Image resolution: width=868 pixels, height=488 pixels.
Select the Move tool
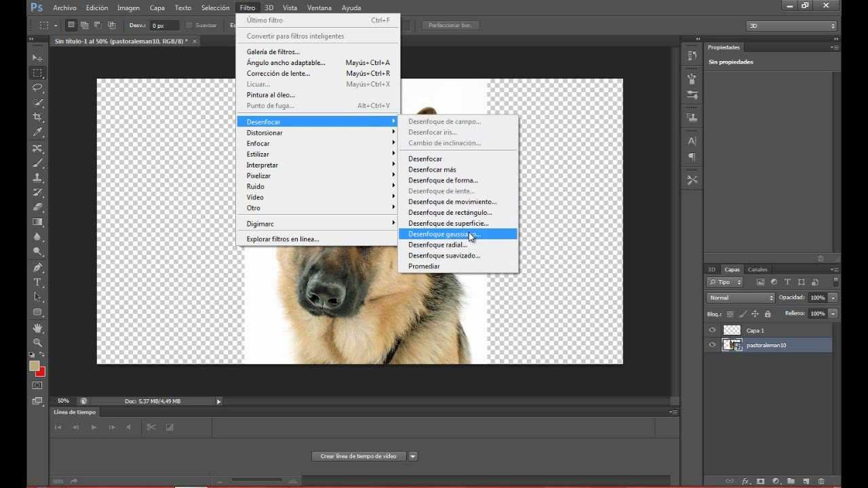point(38,58)
